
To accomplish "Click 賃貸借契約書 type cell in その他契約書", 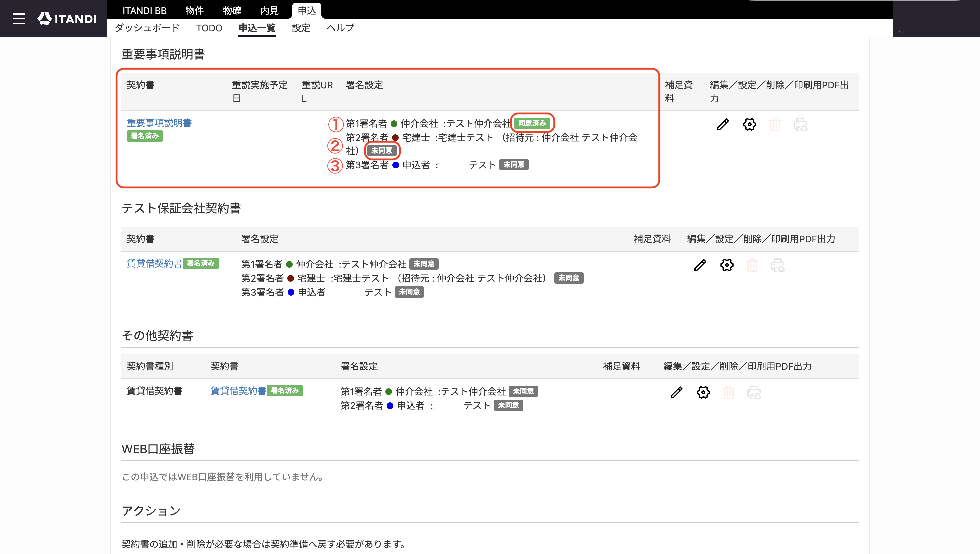I will (x=154, y=391).
